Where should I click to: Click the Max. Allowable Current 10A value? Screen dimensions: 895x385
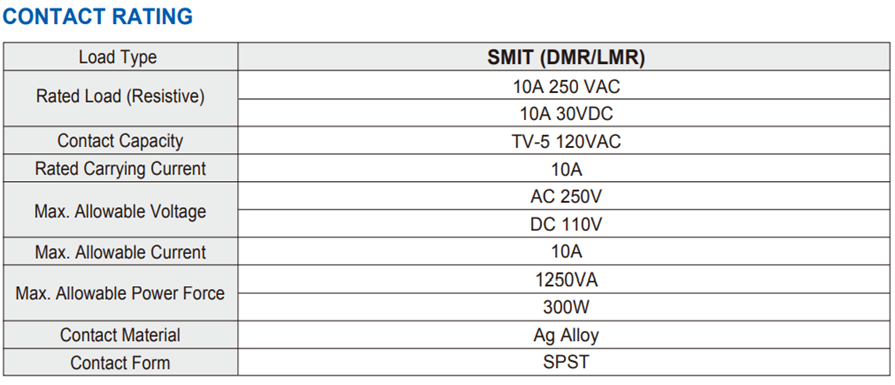click(566, 252)
